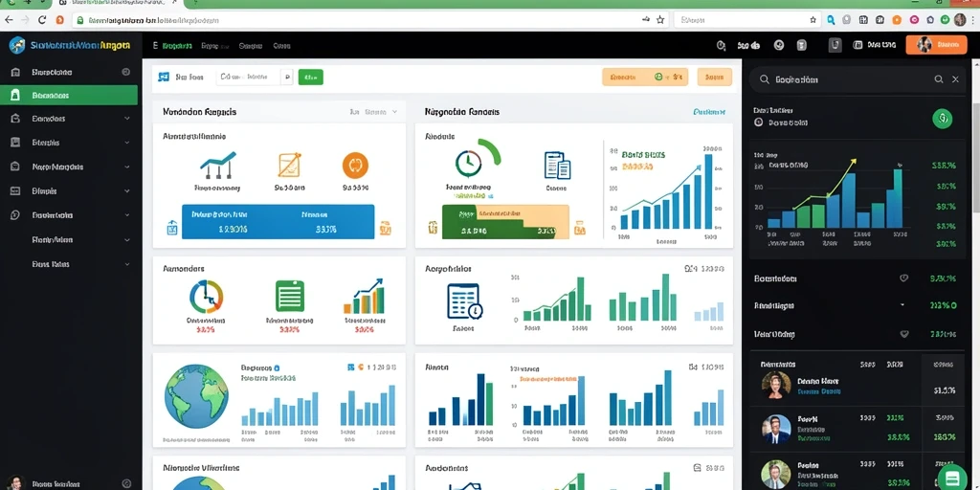Toggle the heart on the first dark panel row
This screenshot has width=980, height=490.
[903, 278]
